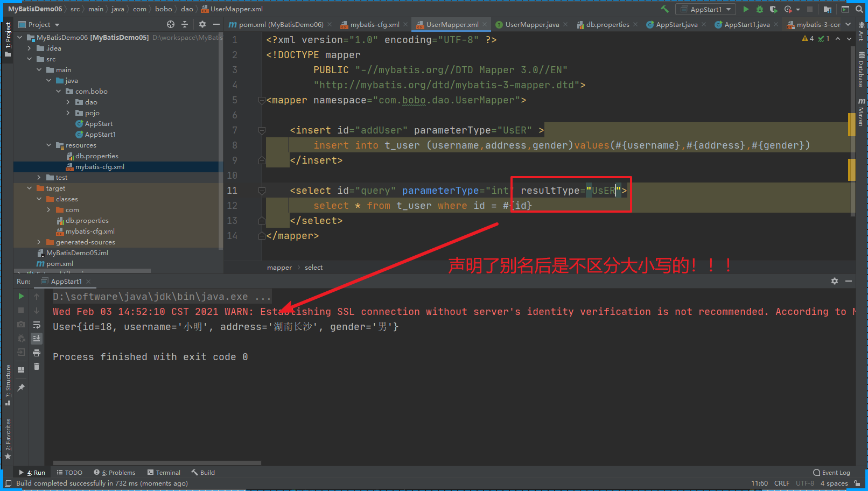The image size is (868, 491).
Task: Close the AppStart1 run tab
Action: 88,282
